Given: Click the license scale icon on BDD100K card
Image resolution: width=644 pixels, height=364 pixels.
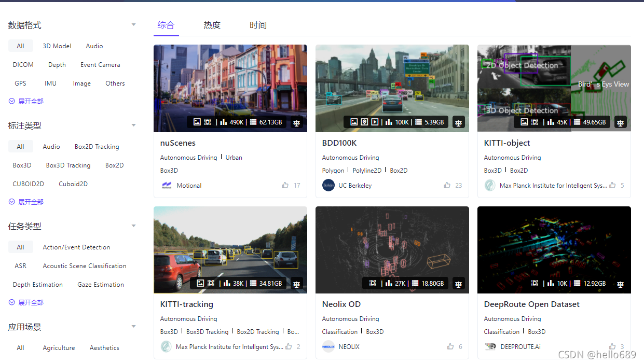Looking at the screenshot, I should pyautogui.click(x=459, y=123).
